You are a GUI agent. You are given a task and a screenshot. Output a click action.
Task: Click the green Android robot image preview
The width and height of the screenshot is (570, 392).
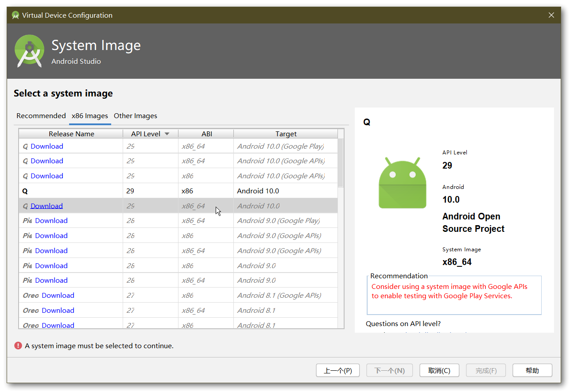click(402, 181)
